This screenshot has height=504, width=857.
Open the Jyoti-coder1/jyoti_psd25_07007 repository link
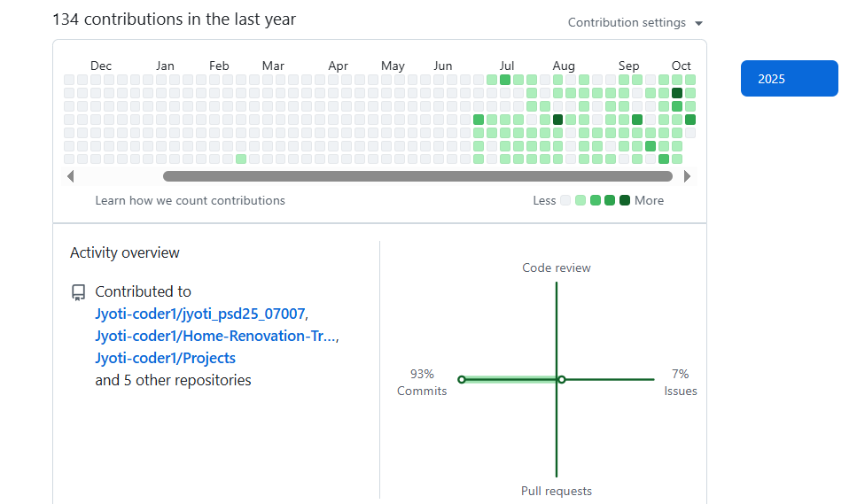click(x=200, y=314)
